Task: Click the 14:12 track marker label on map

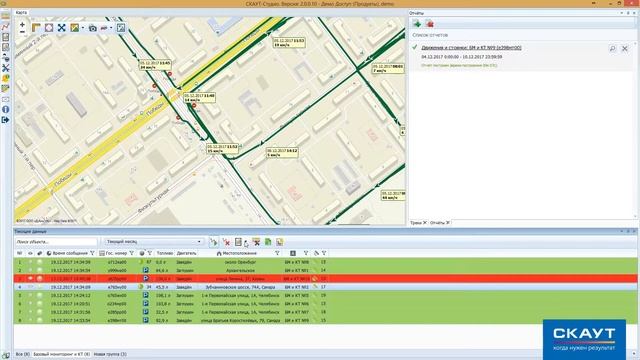Action: [282, 153]
